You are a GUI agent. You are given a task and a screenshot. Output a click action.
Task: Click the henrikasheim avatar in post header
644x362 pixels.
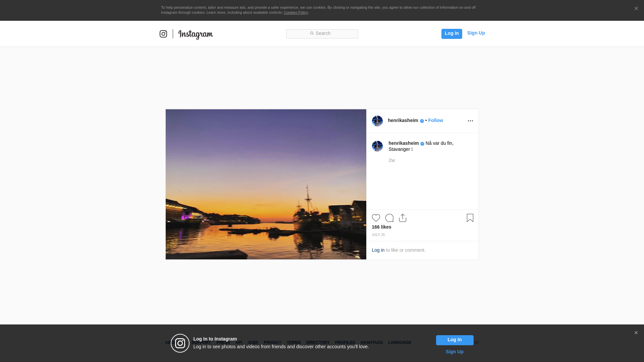pyautogui.click(x=377, y=121)
